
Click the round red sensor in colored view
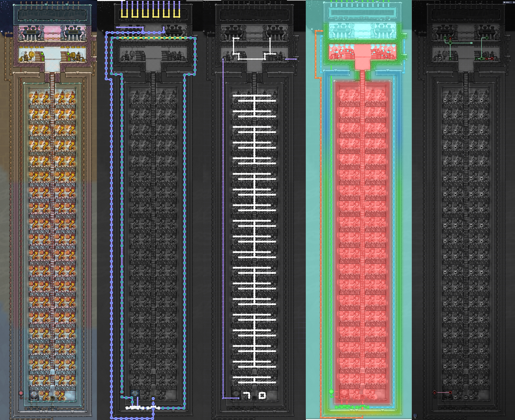(21, 393)
